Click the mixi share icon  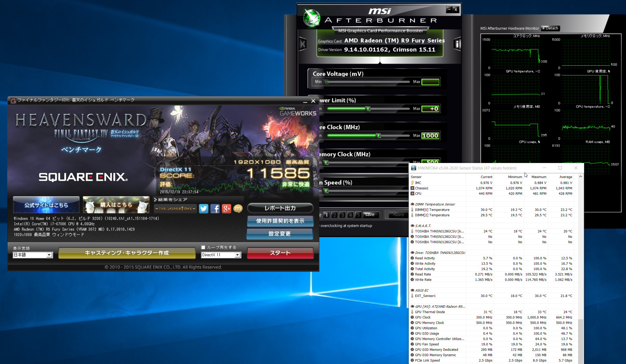point(238,208)
